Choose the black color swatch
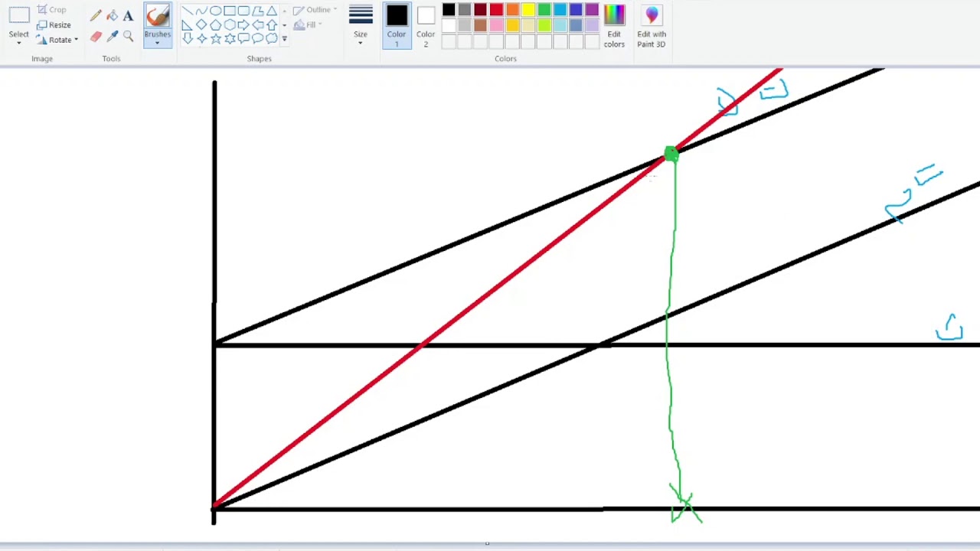 tap(449, 9)
